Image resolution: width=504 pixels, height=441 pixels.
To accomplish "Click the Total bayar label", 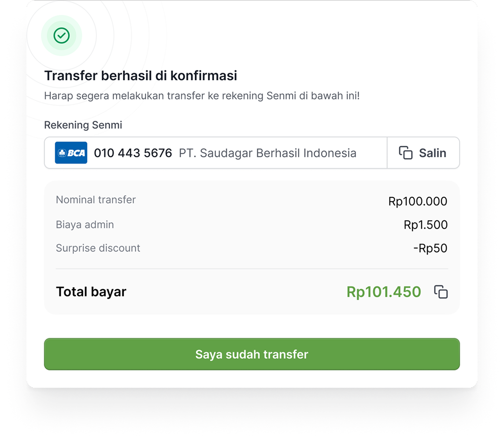I will tap(91, 292).
